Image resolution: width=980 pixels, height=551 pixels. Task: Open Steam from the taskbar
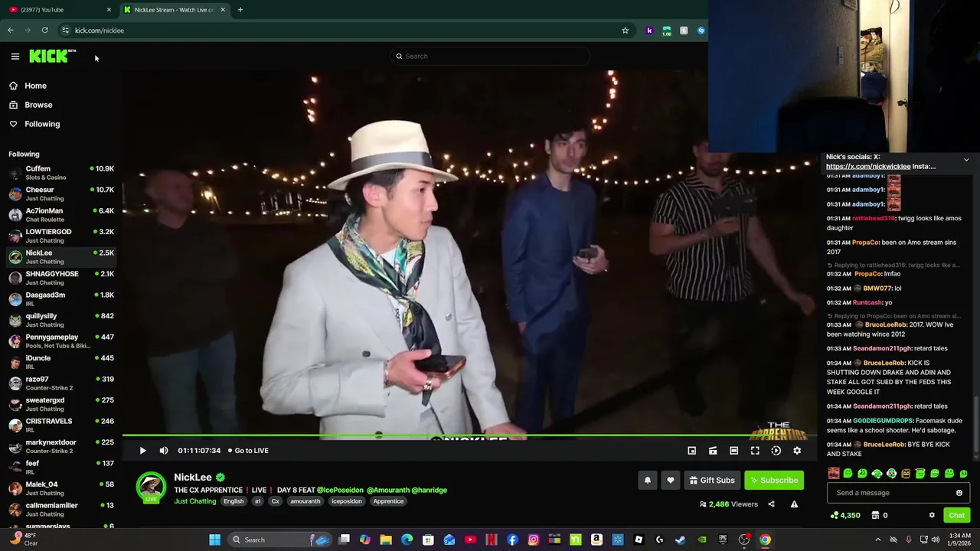(x=680, y=540)
